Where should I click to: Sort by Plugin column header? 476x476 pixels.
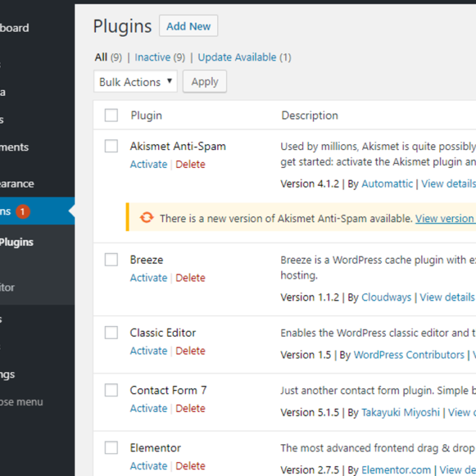coord(146,115)
